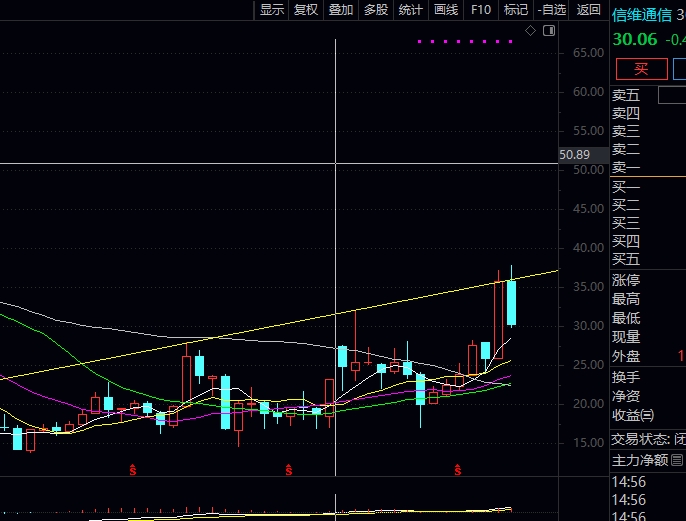Screen dimensions: 686x521
Task: Click the 叠加 overlay menu
Action: coord(341,10)
